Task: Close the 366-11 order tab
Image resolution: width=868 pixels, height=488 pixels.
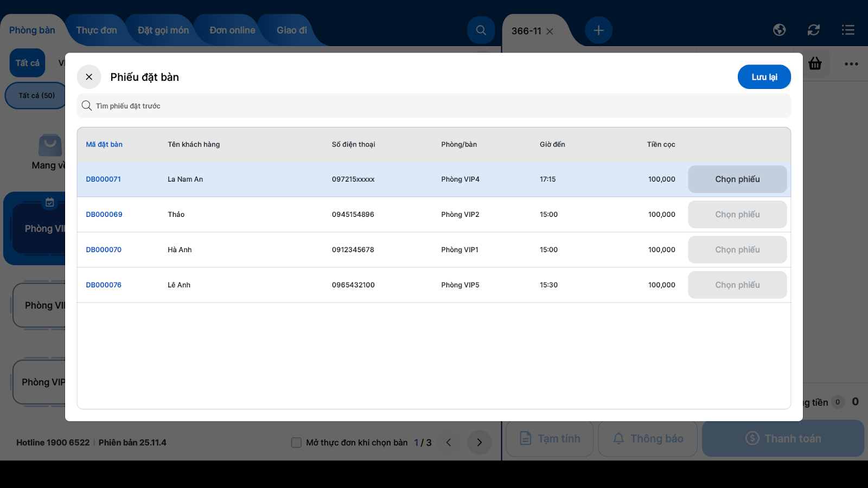Action: (x=550, y=31)
